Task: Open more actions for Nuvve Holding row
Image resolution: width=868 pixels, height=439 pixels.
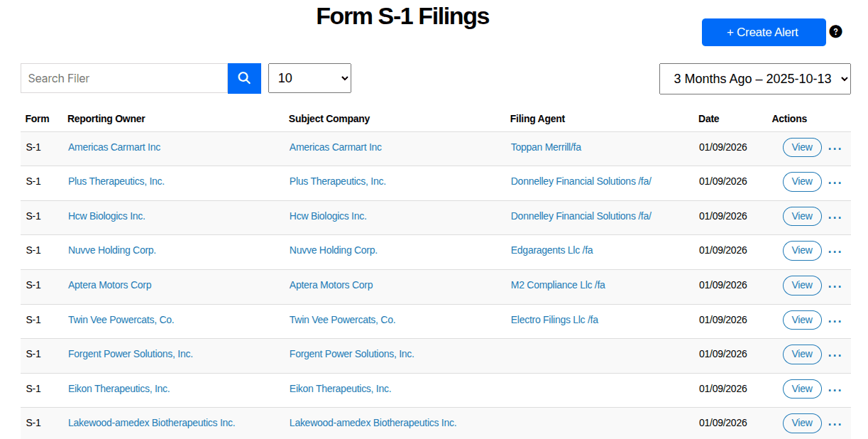Action: click(x=835, y=251)
